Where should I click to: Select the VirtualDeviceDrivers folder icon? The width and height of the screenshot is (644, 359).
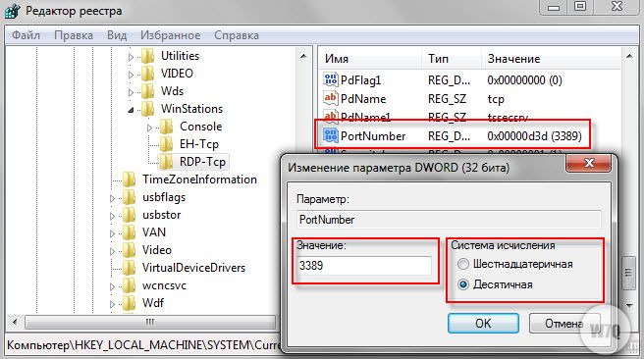[x=130, y=268]
